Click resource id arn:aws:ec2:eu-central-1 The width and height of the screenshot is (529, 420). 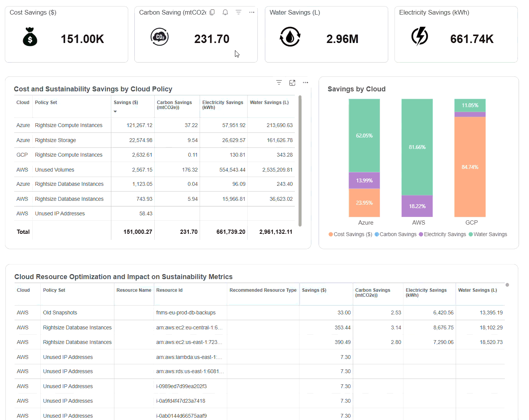[189, 327]
